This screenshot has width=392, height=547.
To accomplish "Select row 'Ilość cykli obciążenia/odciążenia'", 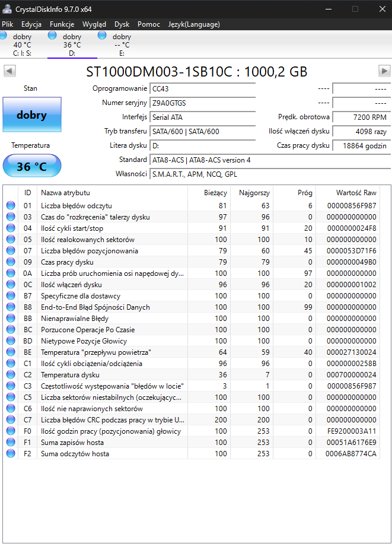I will [x=192, y=364].
